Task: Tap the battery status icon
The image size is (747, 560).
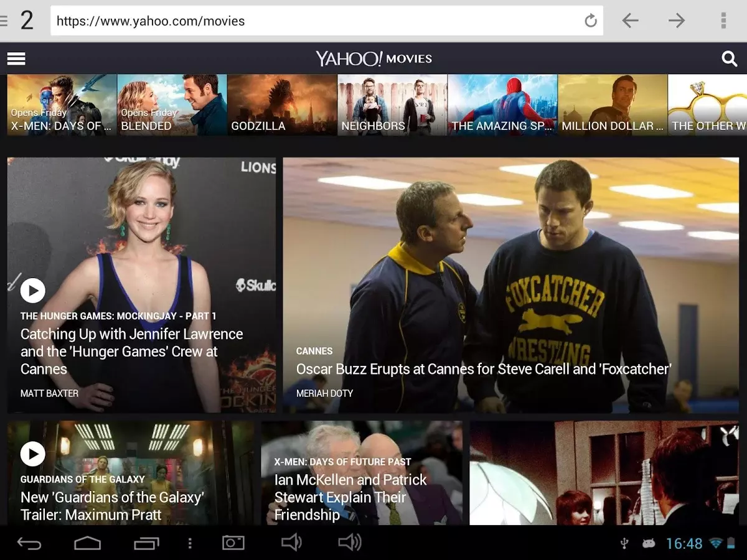Action: point(731,543)
